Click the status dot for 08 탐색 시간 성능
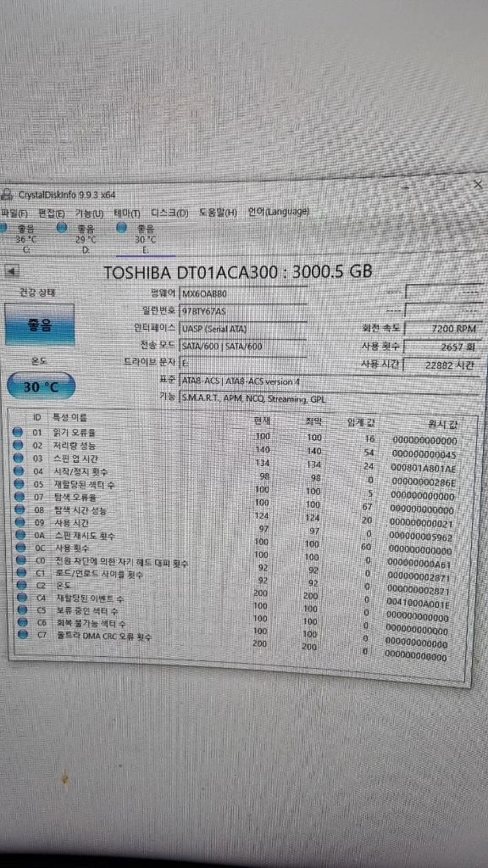Screen dimensions: 488x868 tap(19, 509)
